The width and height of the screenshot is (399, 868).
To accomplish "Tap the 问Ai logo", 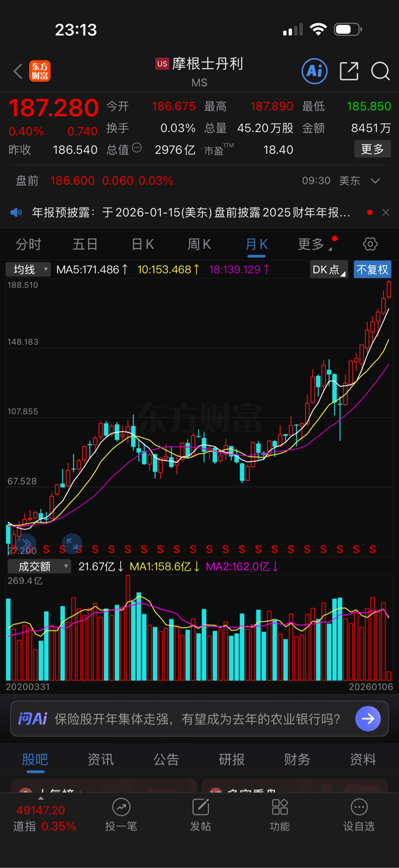I will [x=33, y=719].
